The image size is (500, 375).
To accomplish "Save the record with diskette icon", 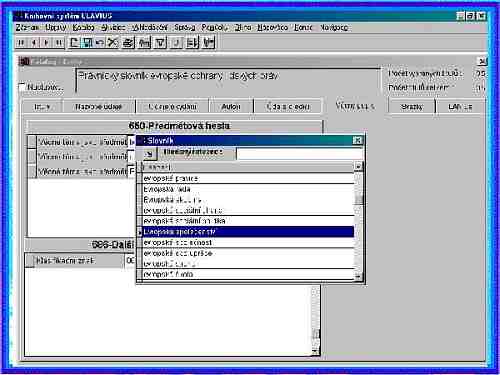I will tap(87, 43).
